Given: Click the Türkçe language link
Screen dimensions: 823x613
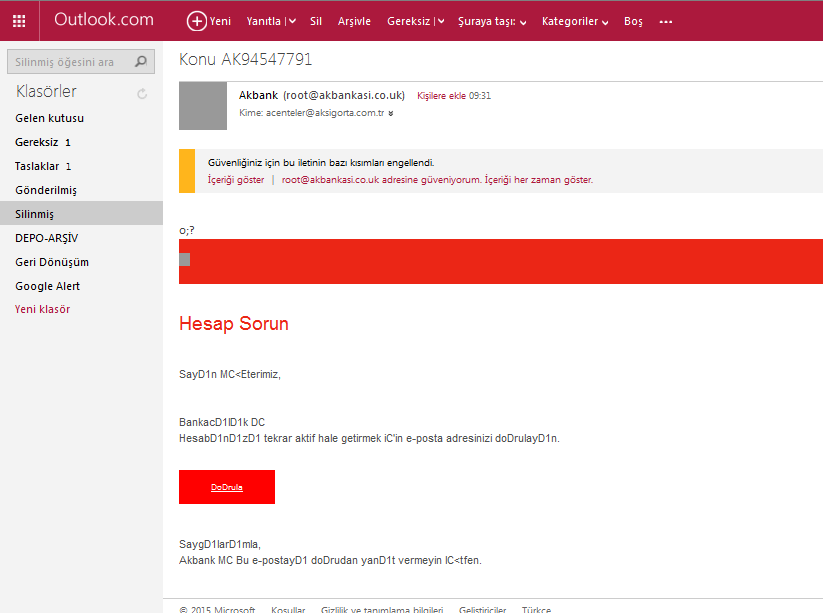Looking at the screenshot, I should [x=536, y=609].
